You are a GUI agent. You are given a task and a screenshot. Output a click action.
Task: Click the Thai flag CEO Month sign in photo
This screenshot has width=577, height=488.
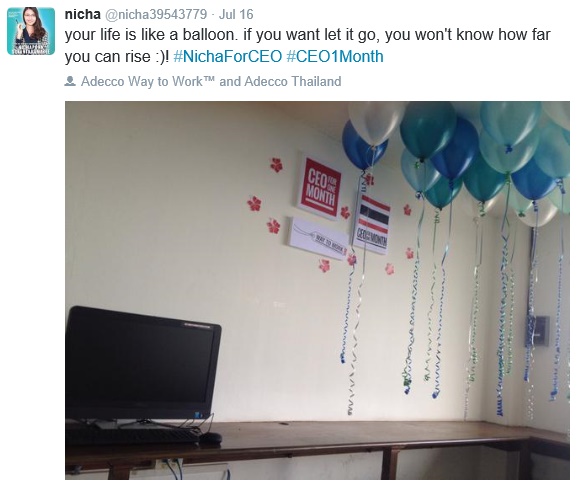(x=372, y=223)
